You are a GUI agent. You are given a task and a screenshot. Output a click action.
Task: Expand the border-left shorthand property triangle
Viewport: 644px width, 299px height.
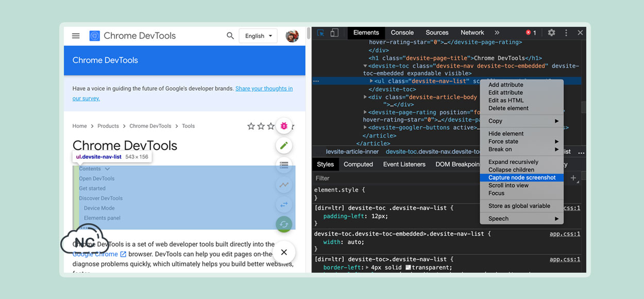tap(367, 268)
